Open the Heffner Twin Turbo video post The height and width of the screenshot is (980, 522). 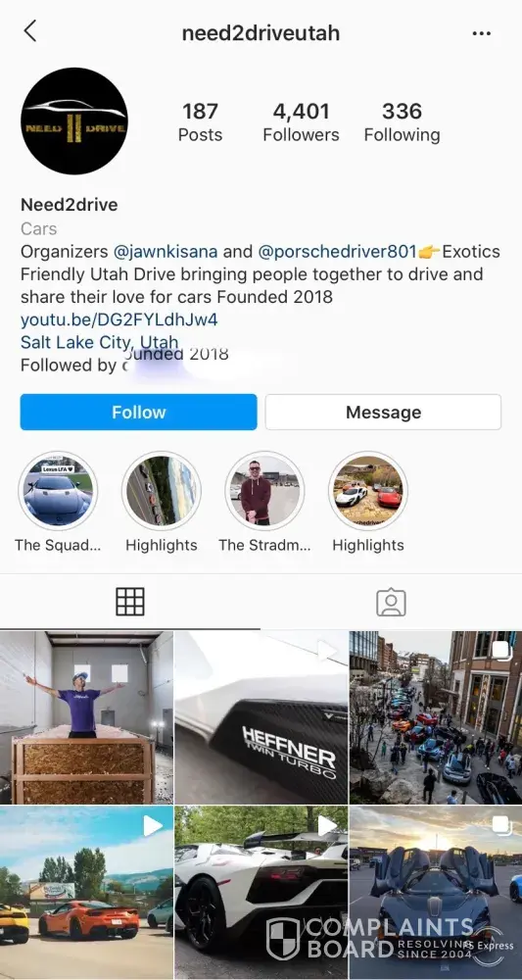click(x=261, y=717)
